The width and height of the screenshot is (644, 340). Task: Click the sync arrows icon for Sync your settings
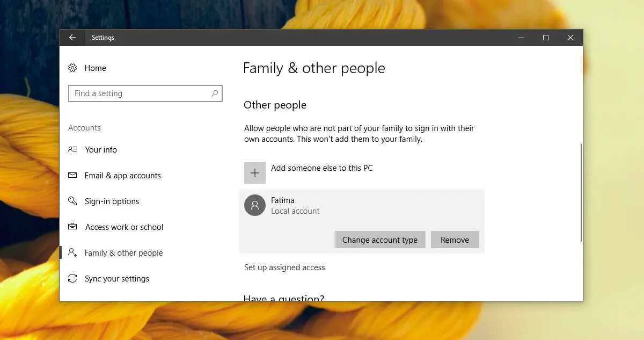tap(72, 279)
